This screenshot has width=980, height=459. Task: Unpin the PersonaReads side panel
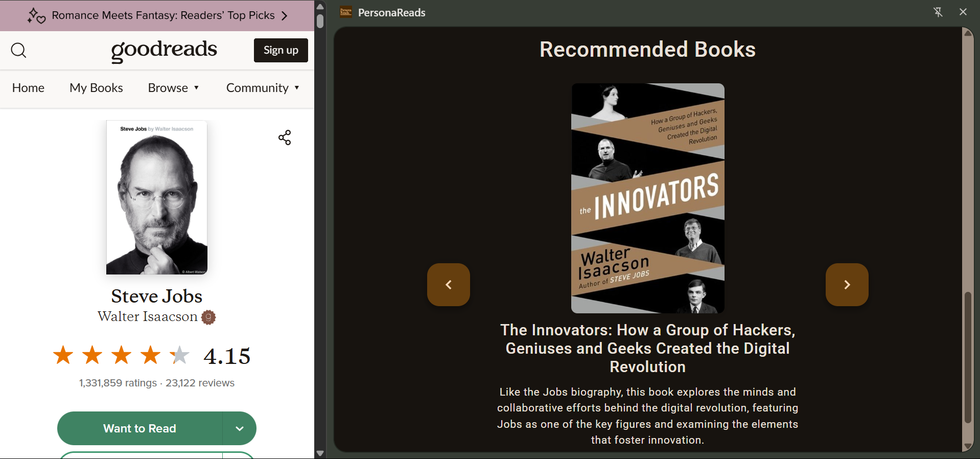click(x=938, y=12)
